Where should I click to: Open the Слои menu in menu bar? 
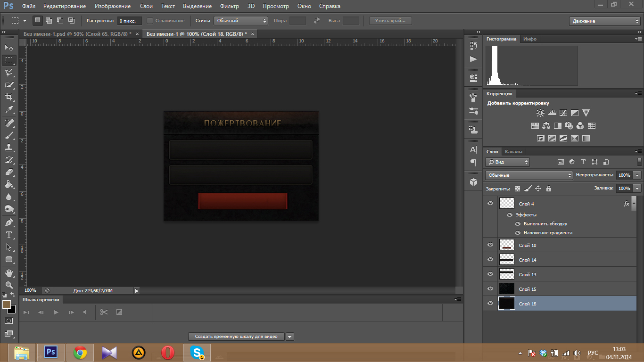coord(146,6)
